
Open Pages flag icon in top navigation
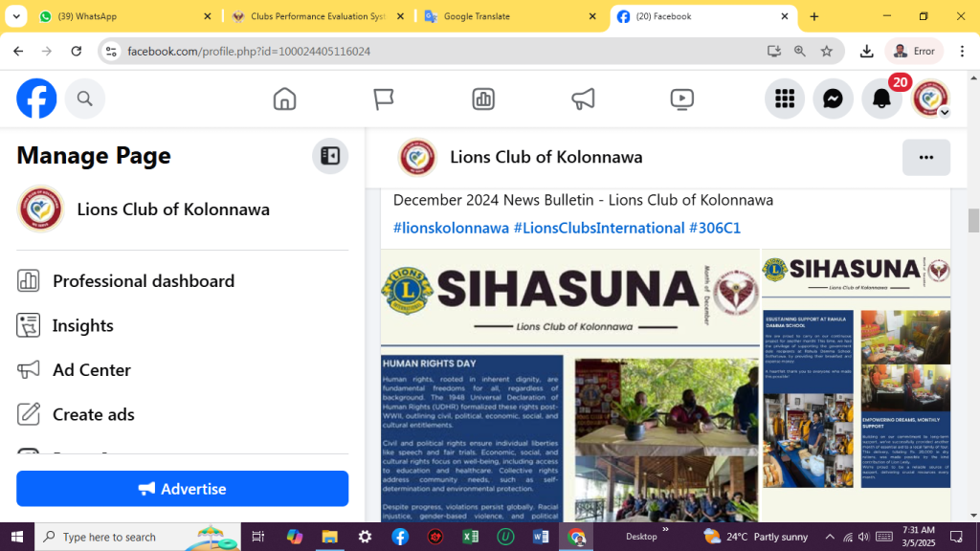(384, 99)
